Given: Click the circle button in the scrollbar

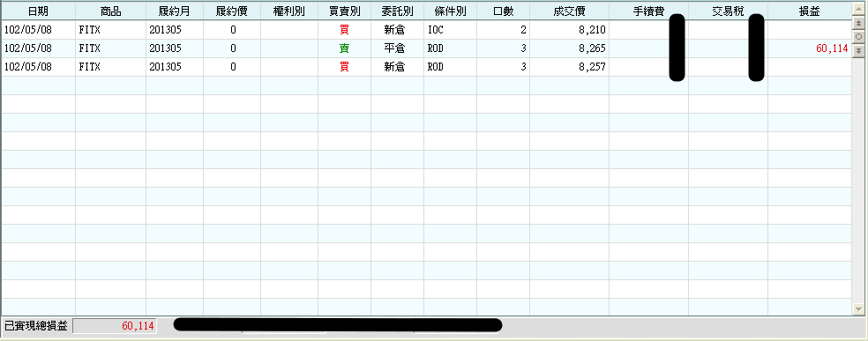Looking at the screenshot, I should coord(858,36).
